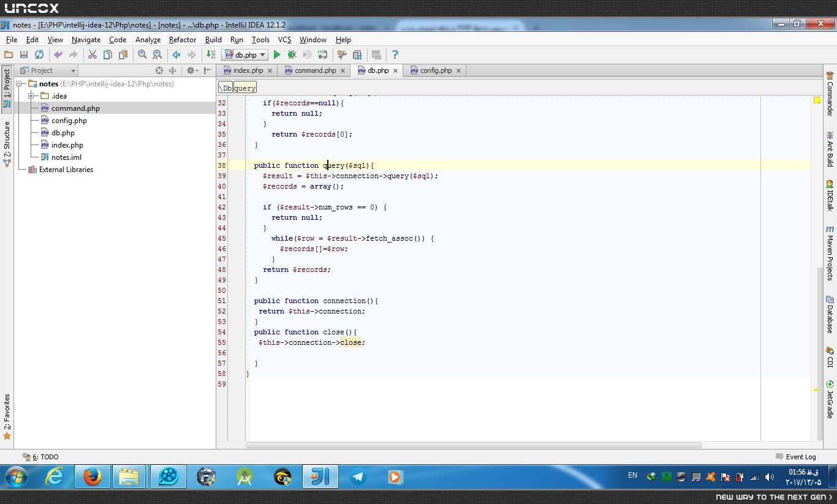837x504 pixels.
Task: Toggle the JetGradle side panel
Action: tap(830, 400)
